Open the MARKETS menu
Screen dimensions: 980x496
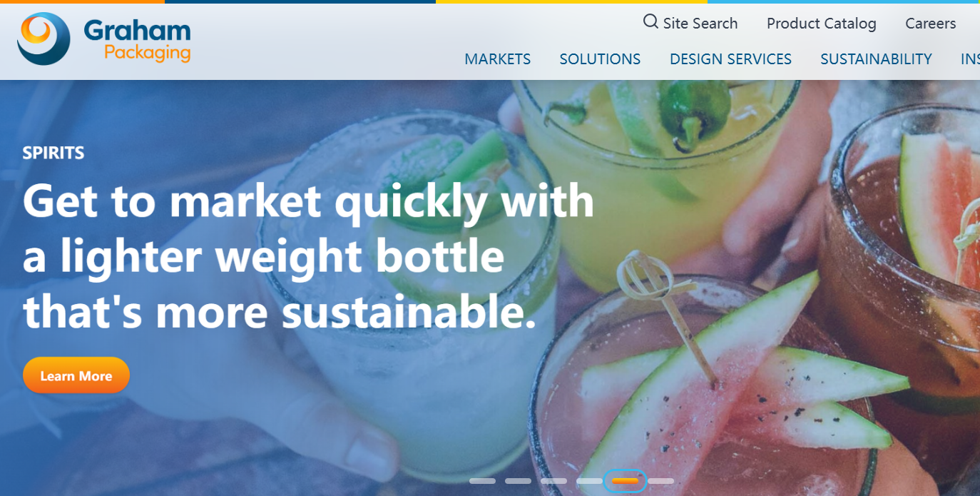click(498, 59)
